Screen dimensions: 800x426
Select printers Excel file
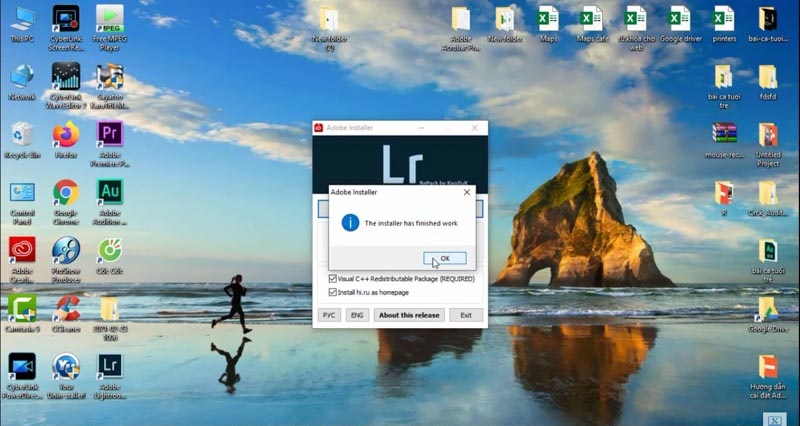tap(724, 24)
